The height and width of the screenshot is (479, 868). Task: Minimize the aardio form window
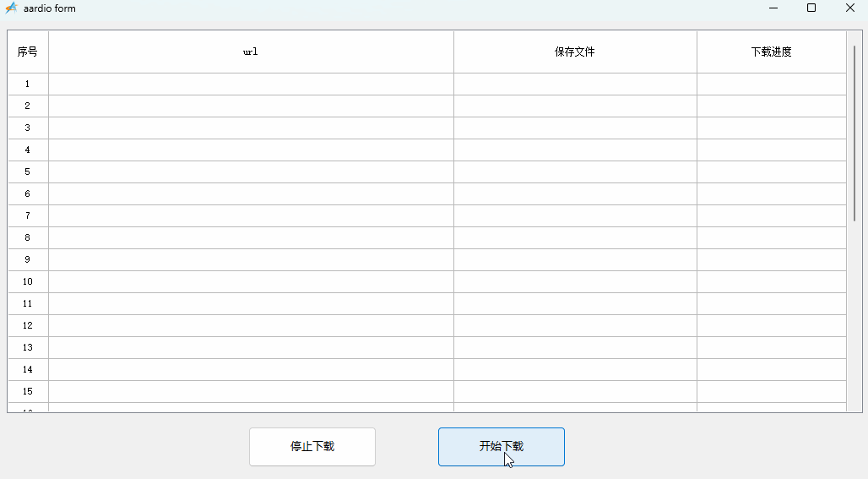(773, 8)
